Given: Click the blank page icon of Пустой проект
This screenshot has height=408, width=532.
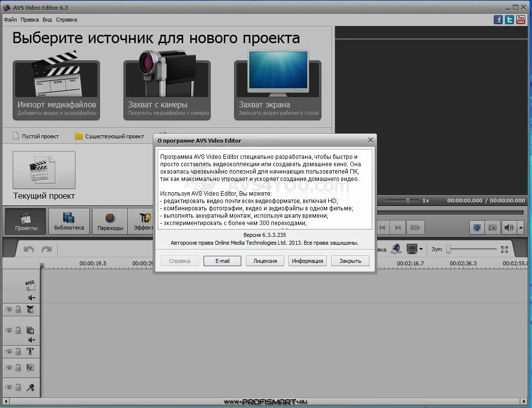Looking at the screenshot, I should [16, 136].
